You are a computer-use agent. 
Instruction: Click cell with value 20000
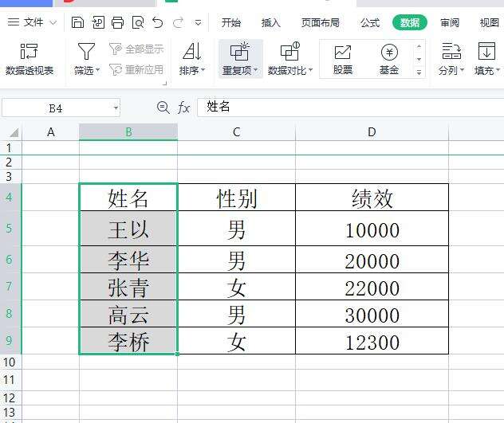tap(372, 260)
